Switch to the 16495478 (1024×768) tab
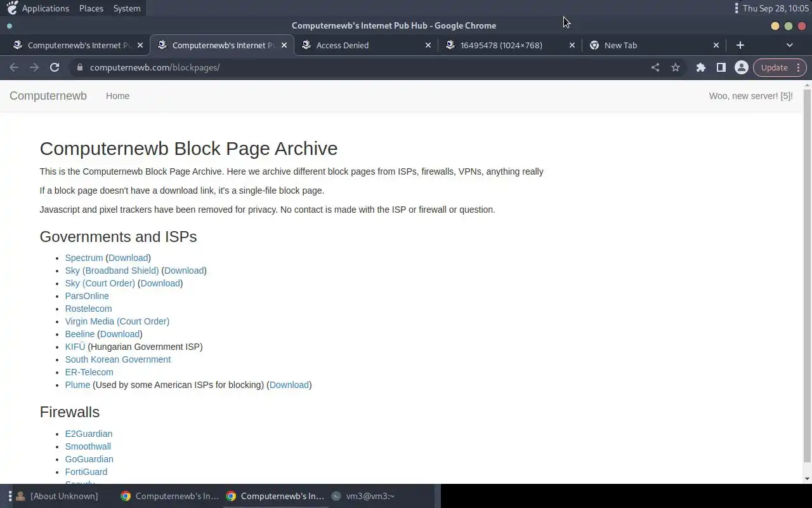The height and width of the screenshot is (508, 812). tap(510, 45)
